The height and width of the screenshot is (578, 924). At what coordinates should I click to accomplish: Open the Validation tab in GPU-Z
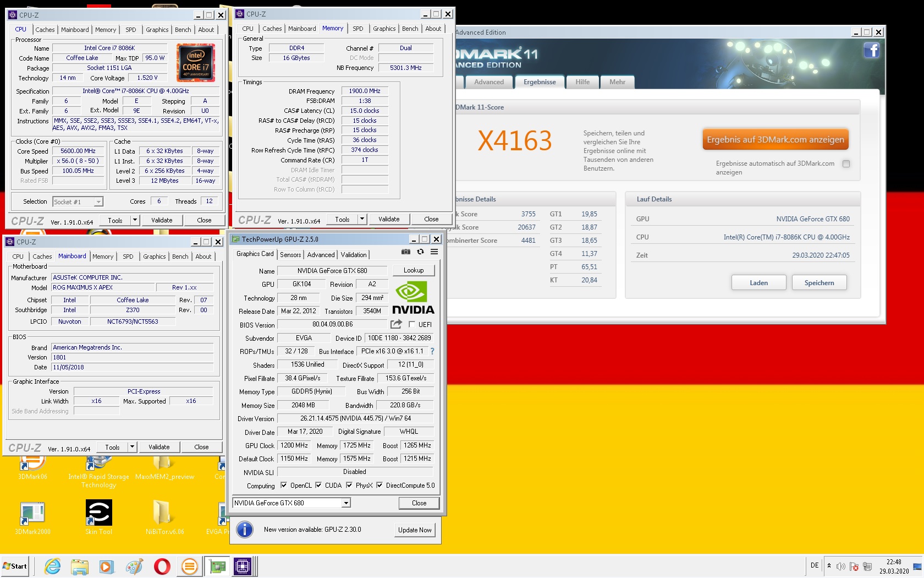[354, 254]
